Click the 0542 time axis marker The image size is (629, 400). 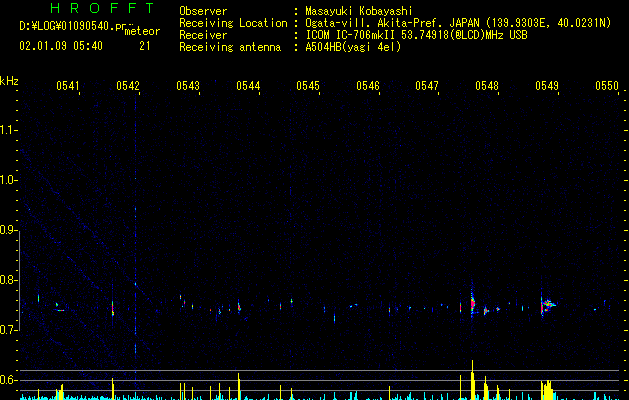[x=128, y=86]
